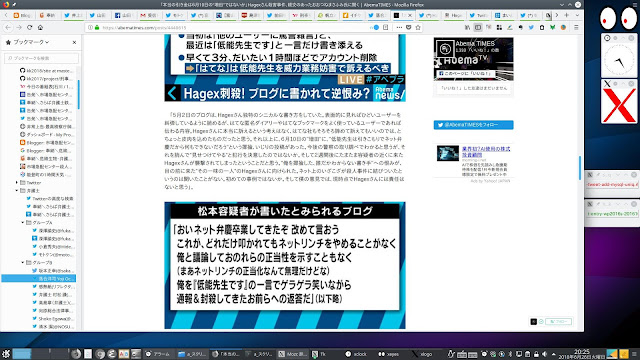Viewport: 640px width, 360px height.
Task: Open the Firefox home page
Action: point(40,27)
